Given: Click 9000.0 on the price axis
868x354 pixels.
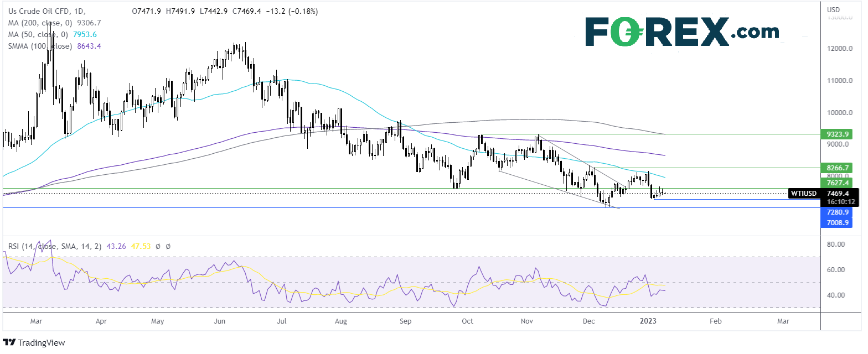Looking at the screenshot, I should pyautogui.click(x=839, y=144).
